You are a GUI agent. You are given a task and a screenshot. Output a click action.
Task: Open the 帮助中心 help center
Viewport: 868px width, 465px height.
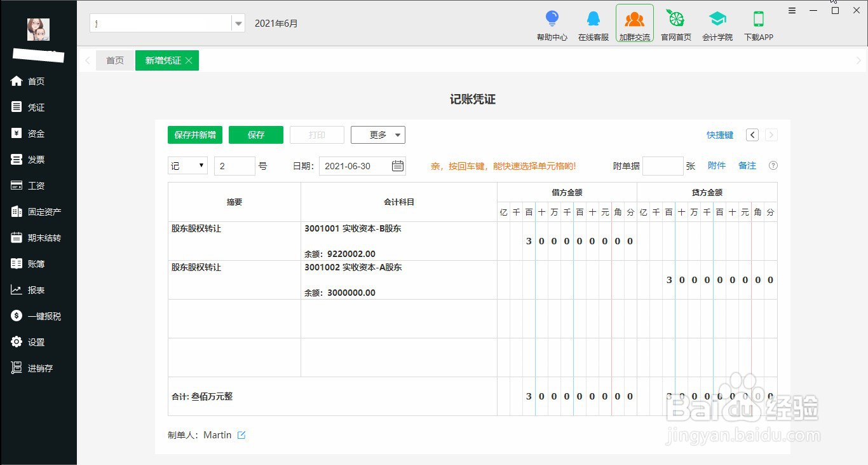tap(552, 24)
